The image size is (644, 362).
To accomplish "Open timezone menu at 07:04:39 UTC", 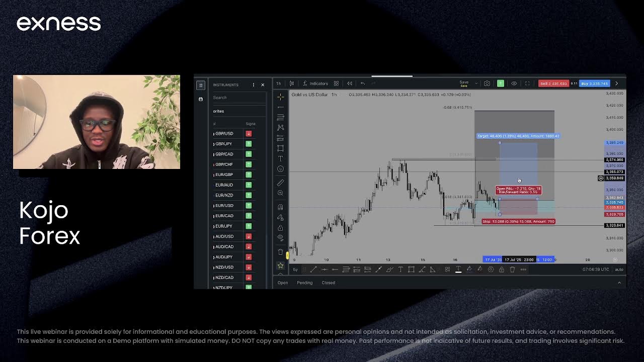I will [596, 269].
